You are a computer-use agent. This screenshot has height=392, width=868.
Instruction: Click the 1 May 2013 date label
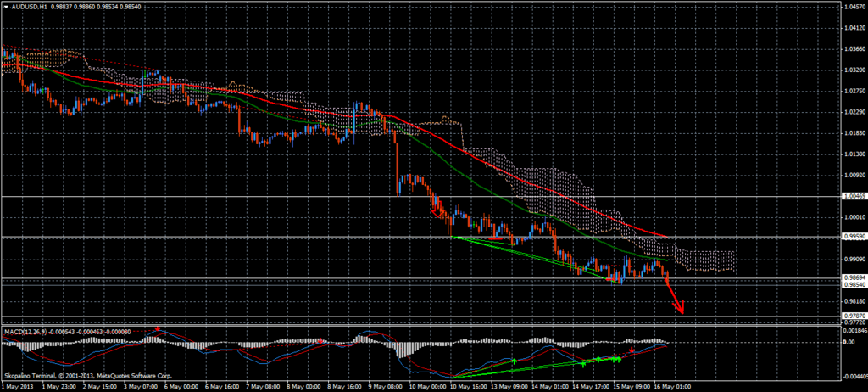(x=18, y=385)
